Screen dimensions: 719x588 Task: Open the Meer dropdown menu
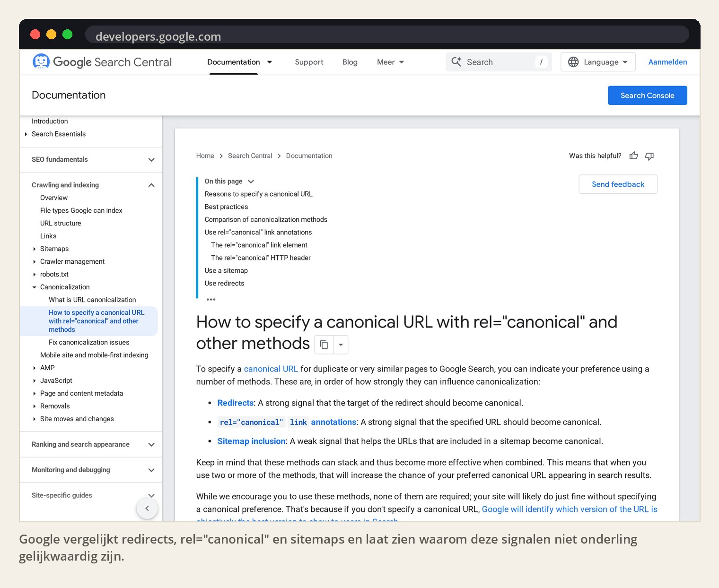point(391,62)
